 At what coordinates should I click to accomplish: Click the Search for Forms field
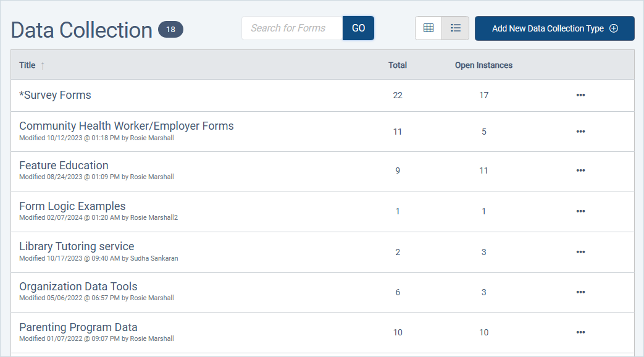pos(291,28)
